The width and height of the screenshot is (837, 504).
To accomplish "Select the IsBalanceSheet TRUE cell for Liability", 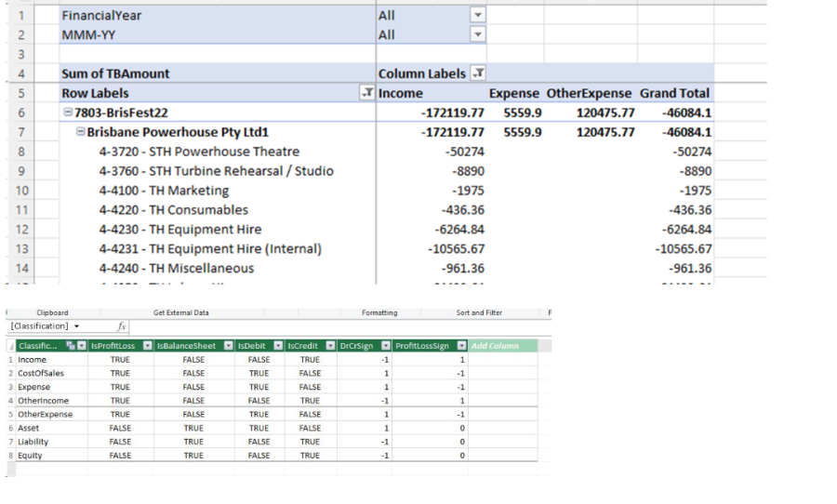I will click(193, 442).
